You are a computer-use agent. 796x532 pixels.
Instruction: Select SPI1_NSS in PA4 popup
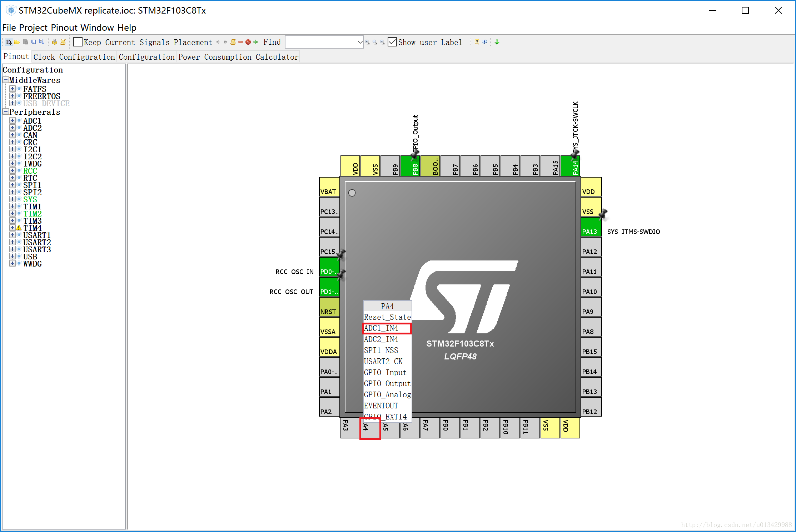387,350
